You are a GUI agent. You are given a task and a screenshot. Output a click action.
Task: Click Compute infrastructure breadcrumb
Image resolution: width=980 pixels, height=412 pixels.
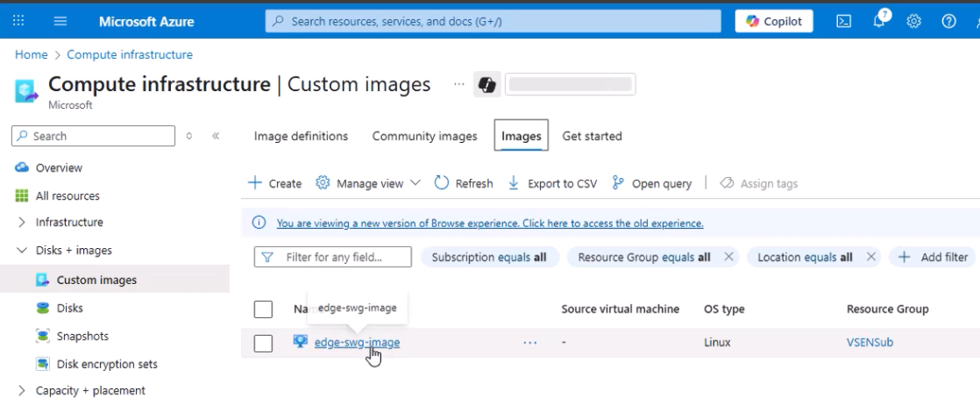click(130, 54)
